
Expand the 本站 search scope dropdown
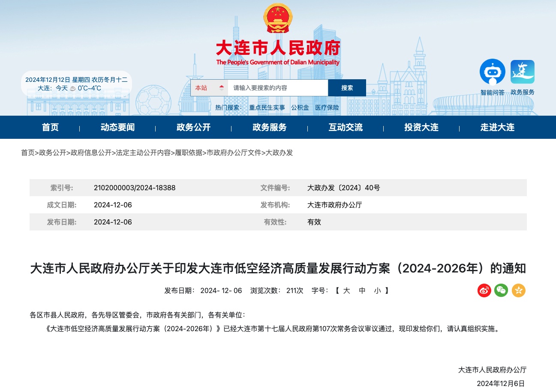(x=209, y=88)
